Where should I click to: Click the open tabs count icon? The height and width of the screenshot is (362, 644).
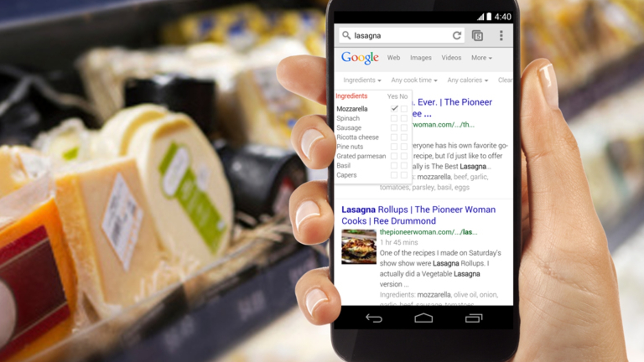click(477, 35)
